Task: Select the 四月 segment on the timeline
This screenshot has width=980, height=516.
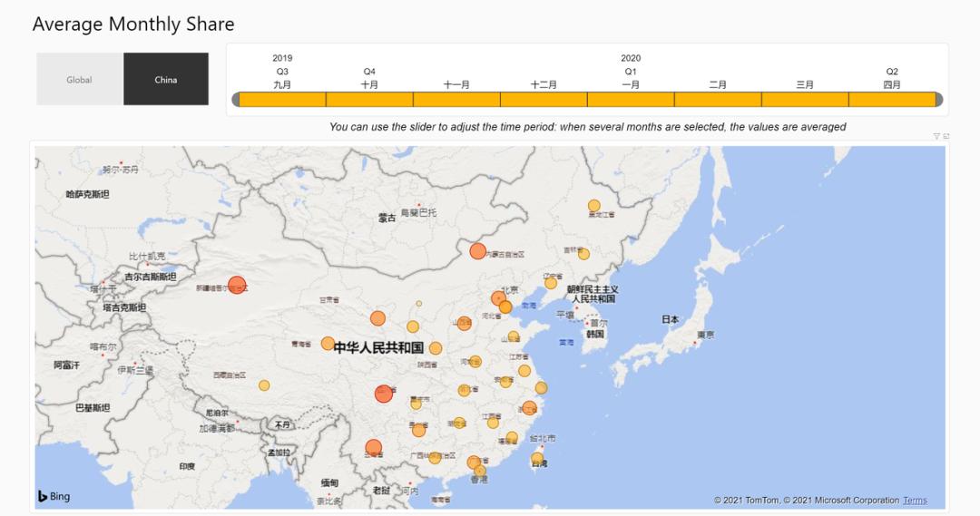Action: pos(892,100)
